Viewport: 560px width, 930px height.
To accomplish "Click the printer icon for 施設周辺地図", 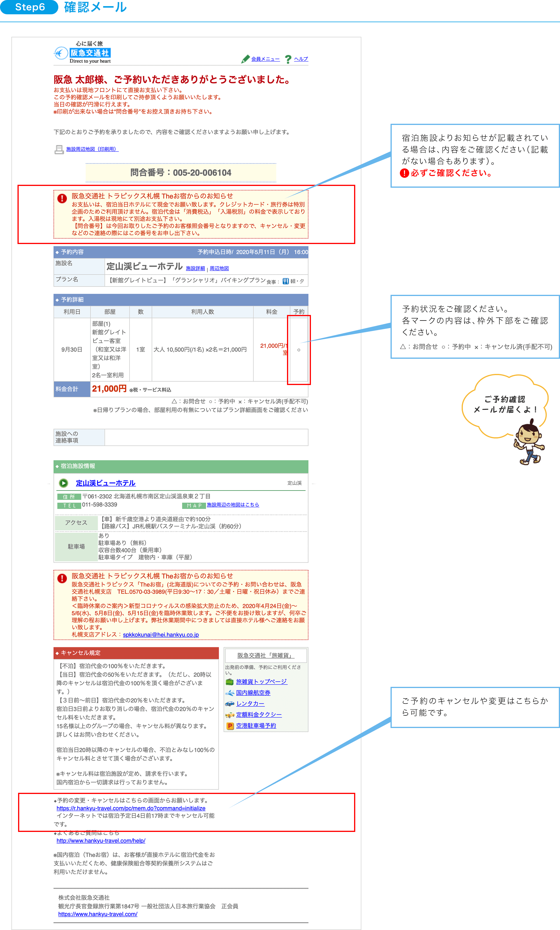I will tap(59, 149).
